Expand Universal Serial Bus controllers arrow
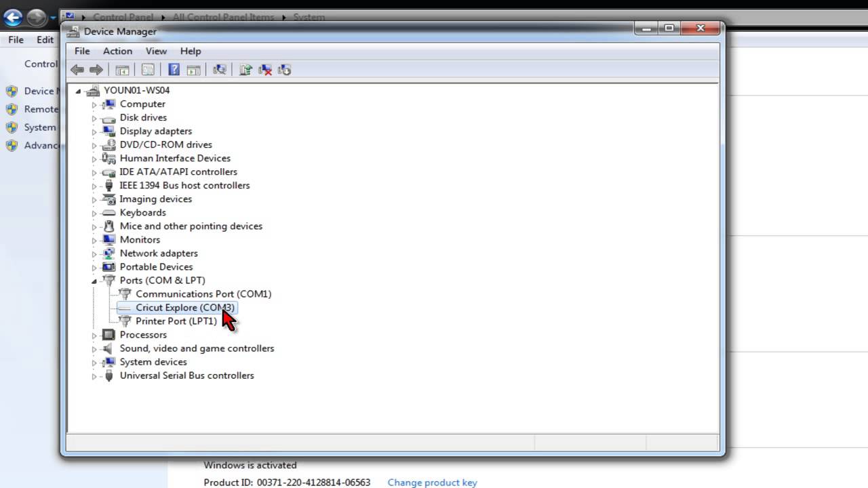This screenshot has height=488, width=868. click(x=95, y=376)
